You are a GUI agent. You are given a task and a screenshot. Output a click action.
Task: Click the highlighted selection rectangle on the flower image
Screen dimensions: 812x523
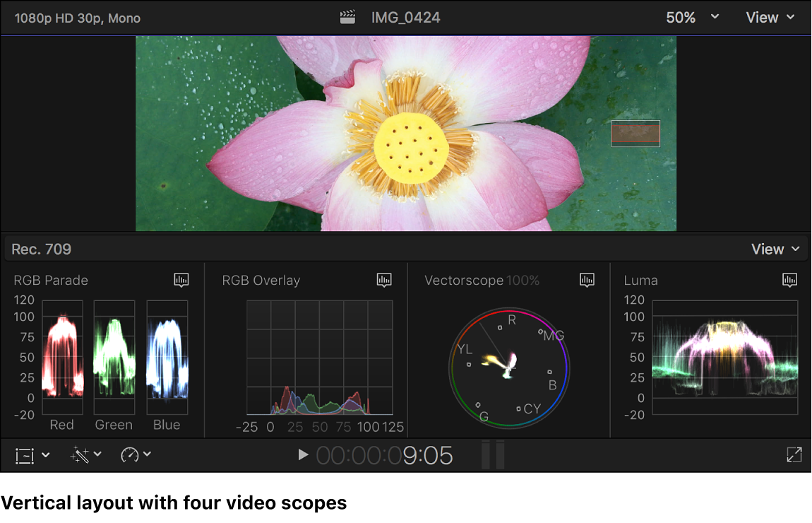pos(635,134)
